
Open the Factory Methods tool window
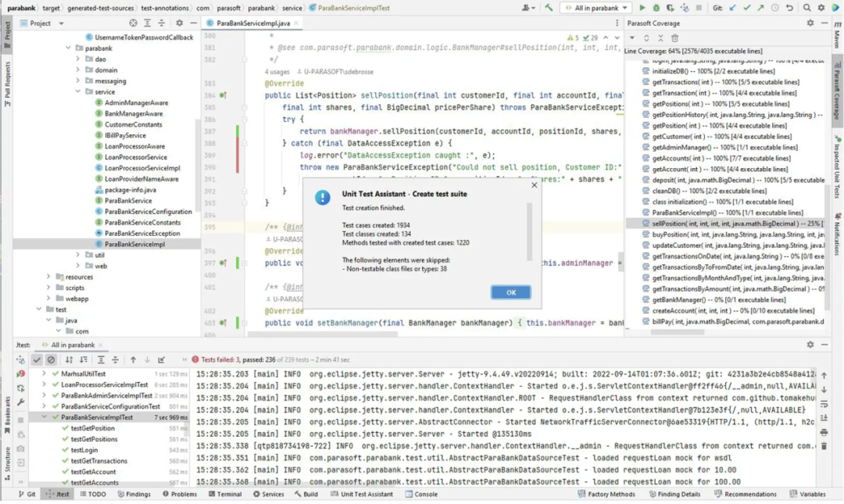point(606,495)
